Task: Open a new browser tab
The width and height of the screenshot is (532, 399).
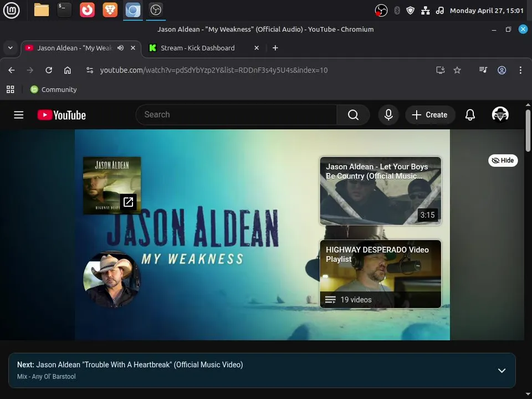Action: coord(275,48)
